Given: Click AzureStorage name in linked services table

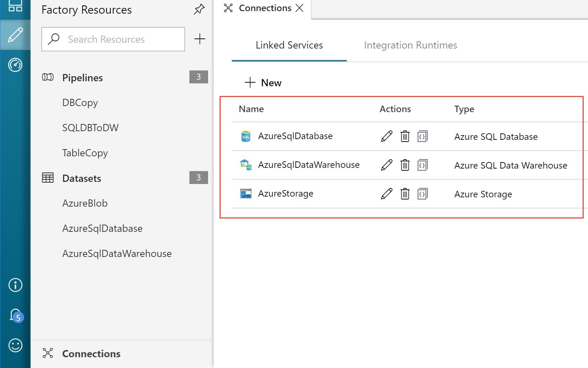Looking at the screenshot, I should click(286, 194).
